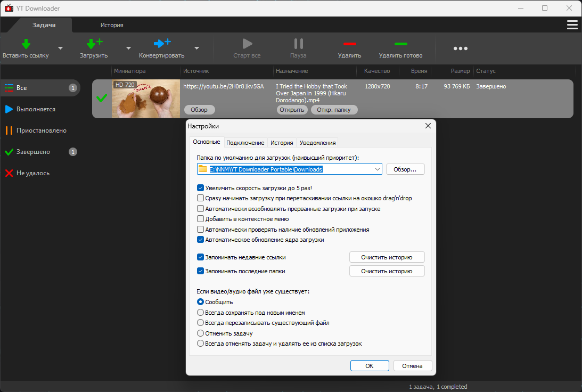Click Откр. папку button for the download
582x392 pixels.
point(334,110)
